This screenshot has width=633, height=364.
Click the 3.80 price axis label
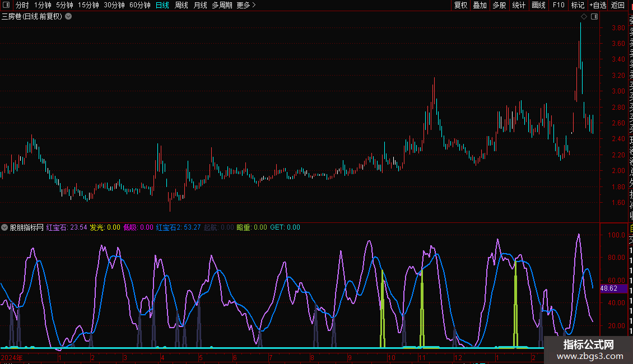pos(618,28)
